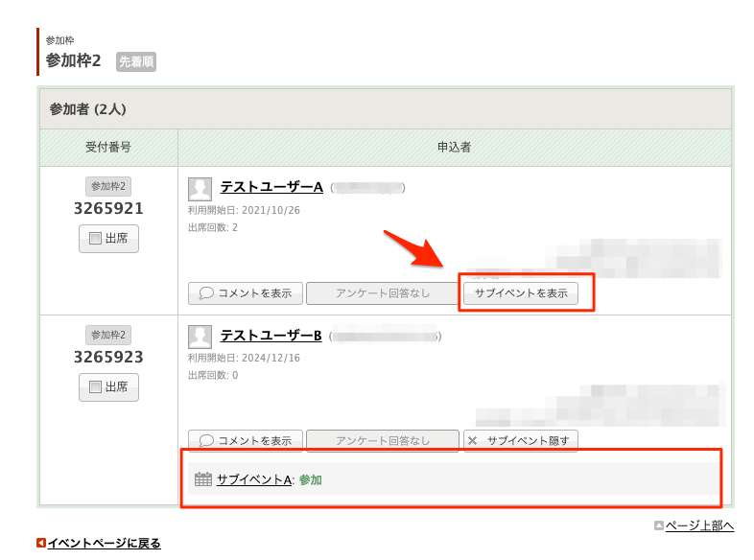
Task: Click speech bubble icon in テストユーザーB's row
Action: (x=206, y=441)
